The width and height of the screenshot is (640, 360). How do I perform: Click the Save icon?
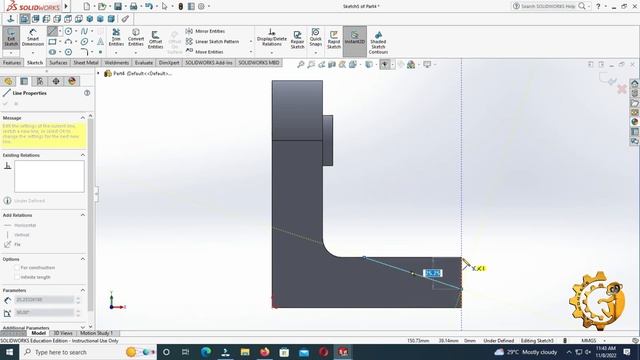(x=118, y=6)
